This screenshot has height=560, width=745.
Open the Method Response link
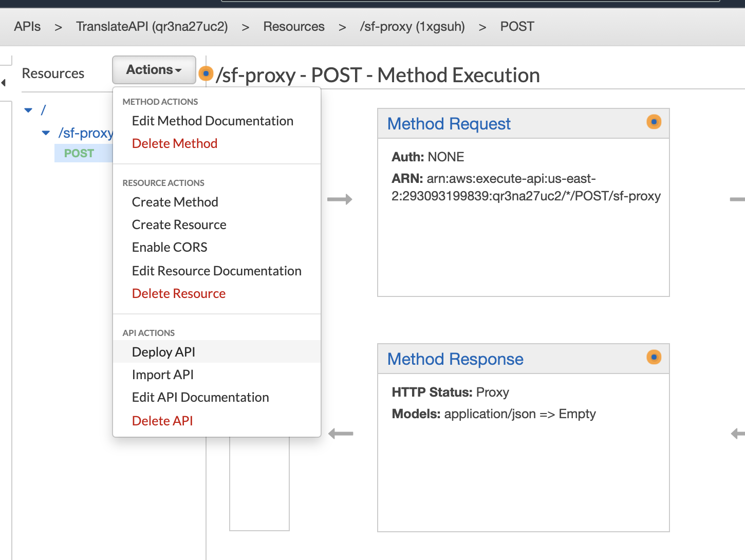(455, 359)
